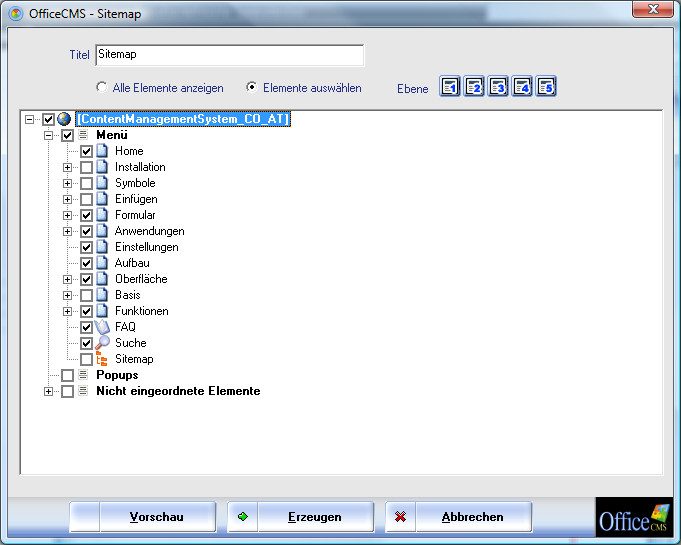This screenshot has height=545, width=681.
Task: Select Ebene level 1 icon
Action: 450,87
